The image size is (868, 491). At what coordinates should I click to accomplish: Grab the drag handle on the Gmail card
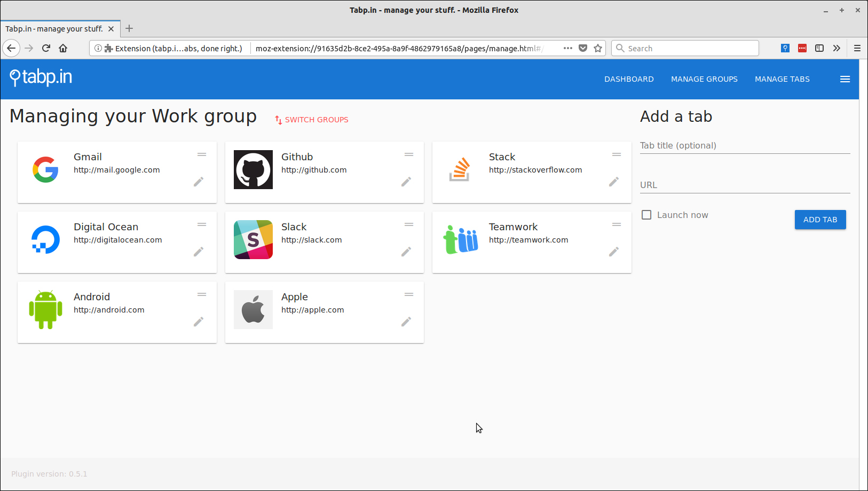(202, 154)
